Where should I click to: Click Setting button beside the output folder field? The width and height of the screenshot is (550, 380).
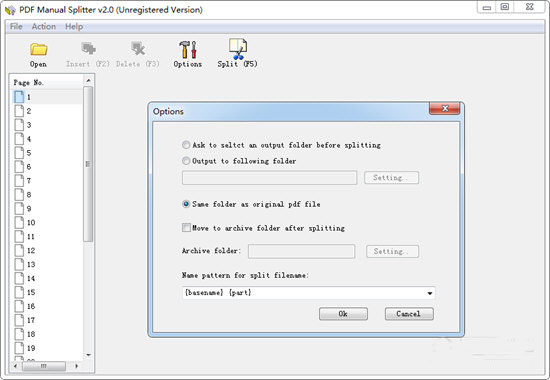tap(391, 178)
